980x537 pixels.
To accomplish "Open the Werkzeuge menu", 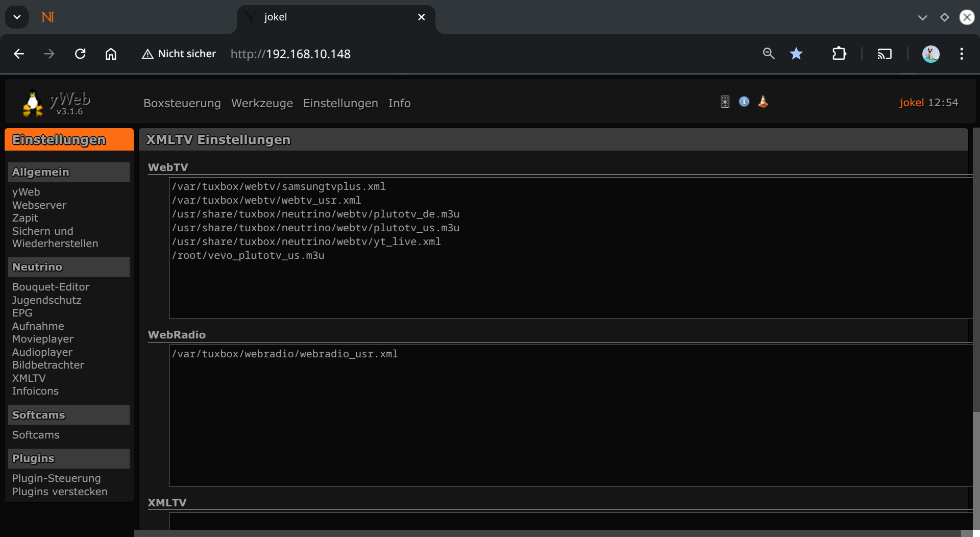I will [x=262, y=104].
